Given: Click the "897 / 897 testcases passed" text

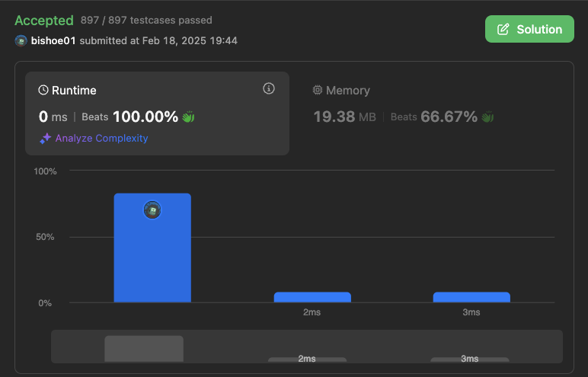Looking at the screenshot, I should click(146, 21).
